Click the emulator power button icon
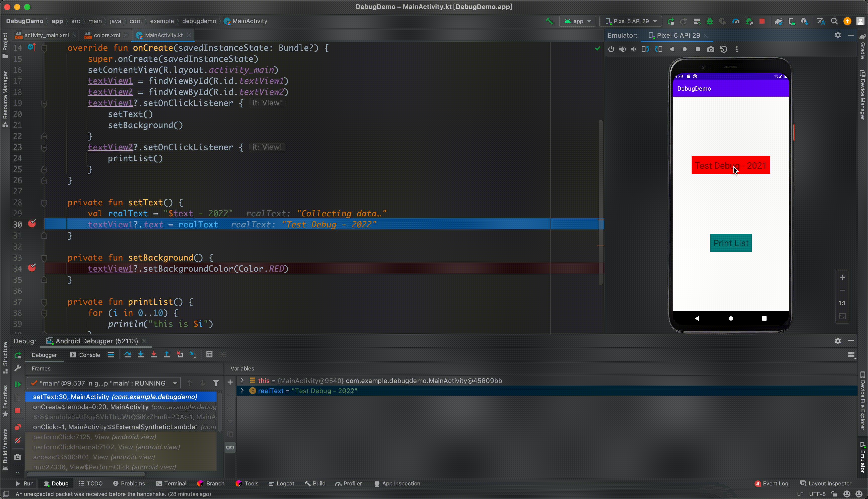The height and width of the screenshot is (499, 868). tap(611, 49)
